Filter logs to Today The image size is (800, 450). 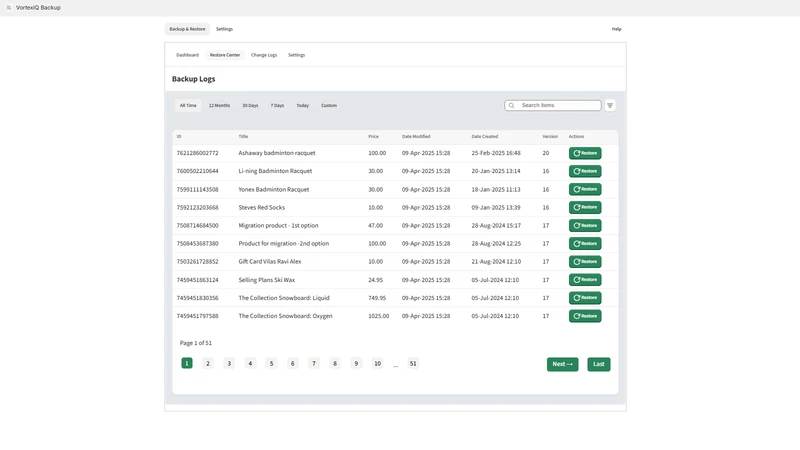click(303, 106)
